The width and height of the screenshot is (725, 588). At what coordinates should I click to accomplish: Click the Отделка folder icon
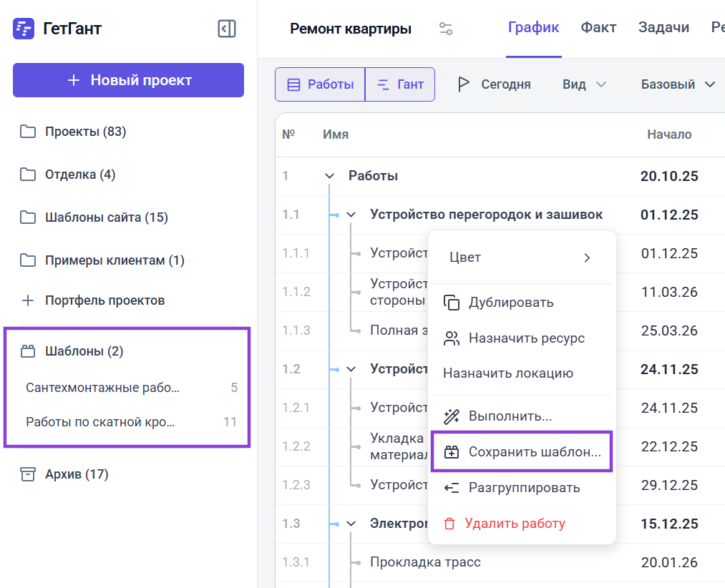28,175
